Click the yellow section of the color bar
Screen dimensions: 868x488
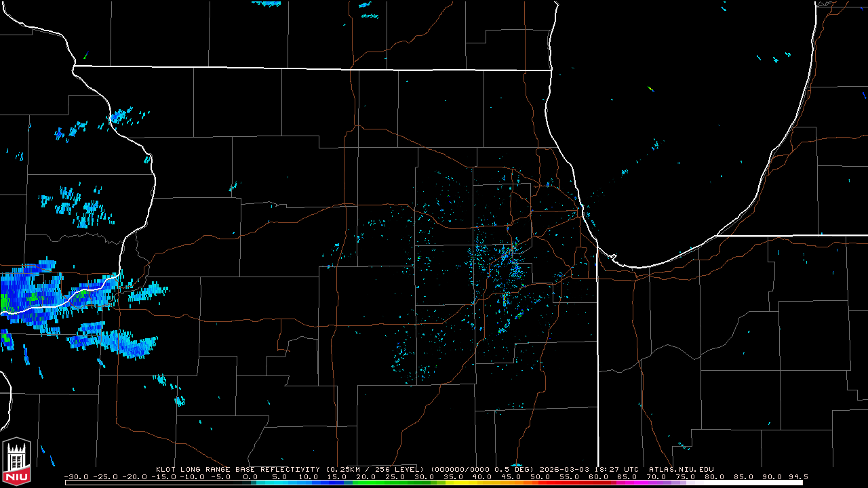point(468,483)
